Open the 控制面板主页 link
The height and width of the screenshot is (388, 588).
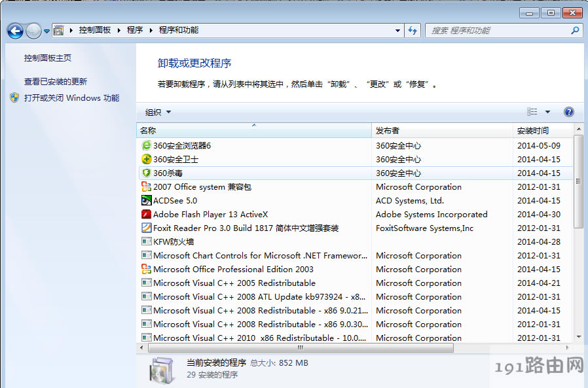coord(48,58)
